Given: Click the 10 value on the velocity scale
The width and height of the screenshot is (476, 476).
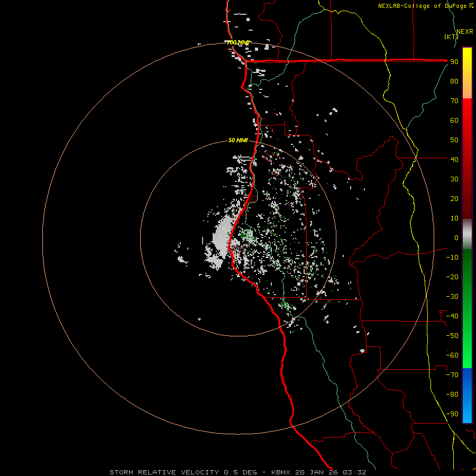Looking at the screenshot, I should tap(454, 218).
